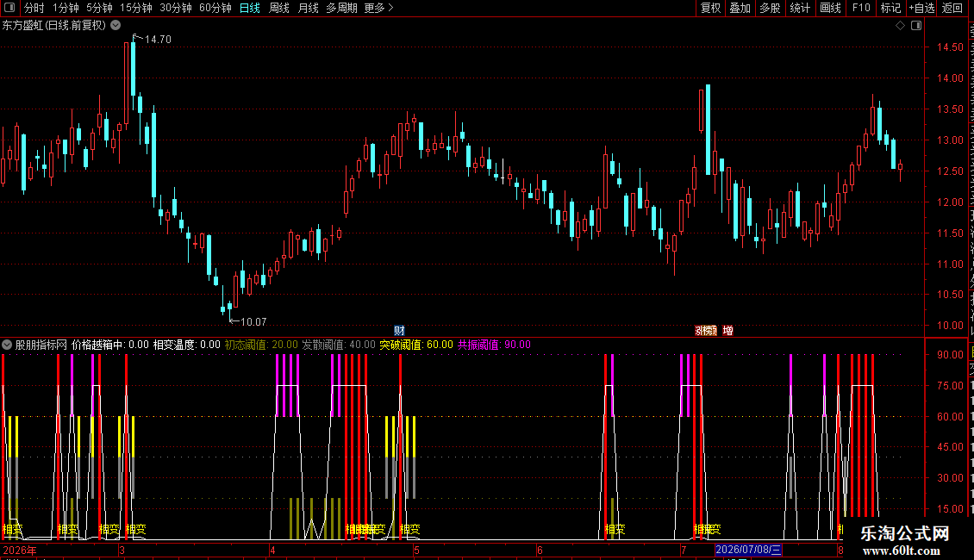Toggle right side panel icon
This screenshot has width=974, height=560.
[916, 26]
